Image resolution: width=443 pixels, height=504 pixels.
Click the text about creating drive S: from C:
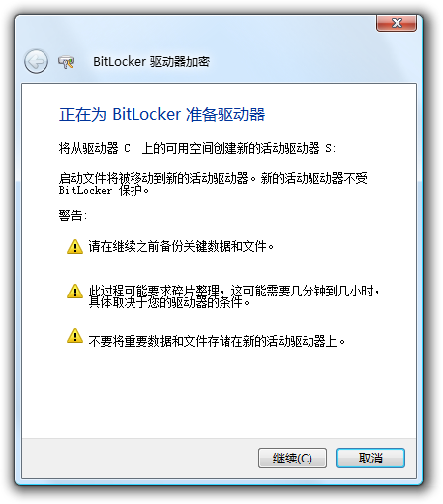tap(198, 148)
